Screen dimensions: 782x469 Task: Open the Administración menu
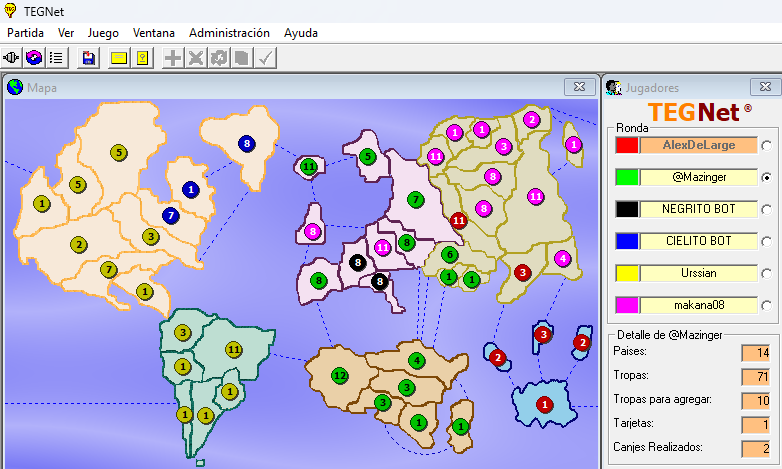coord(229,33)
